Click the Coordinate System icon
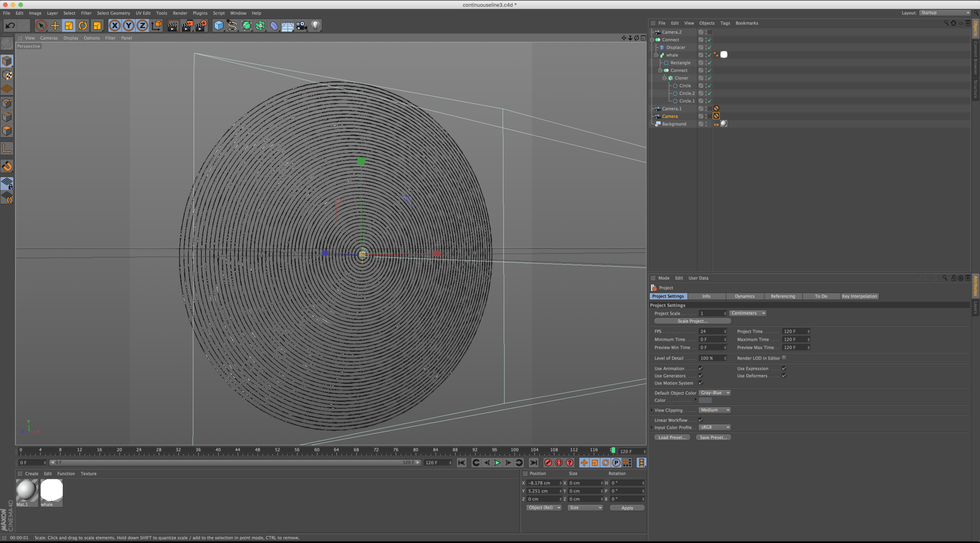Screen dimensions: 980x543 click(x=156, y=26)
